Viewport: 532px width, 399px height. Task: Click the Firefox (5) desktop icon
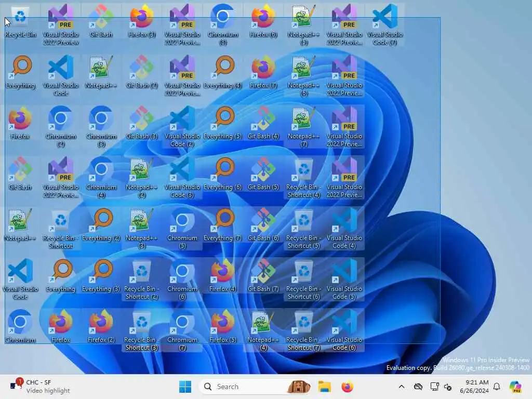223,327
